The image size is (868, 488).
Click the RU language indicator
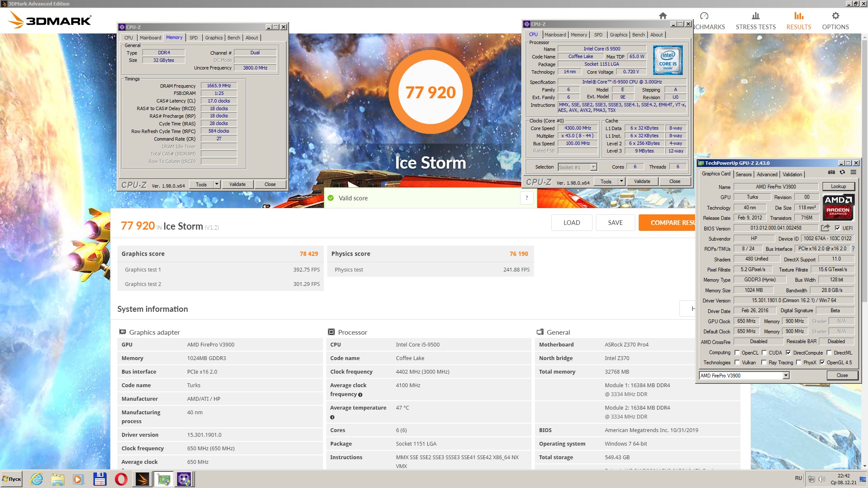pos(798,478)
